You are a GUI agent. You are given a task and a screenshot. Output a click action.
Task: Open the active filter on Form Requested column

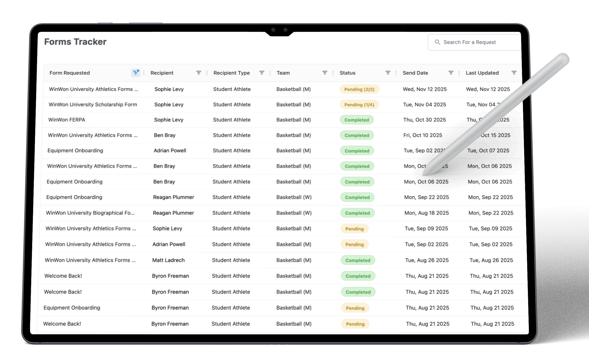136,73
